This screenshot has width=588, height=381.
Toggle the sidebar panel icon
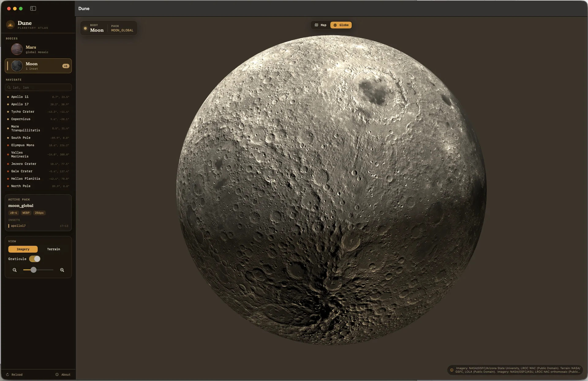(x=33, y=9)
